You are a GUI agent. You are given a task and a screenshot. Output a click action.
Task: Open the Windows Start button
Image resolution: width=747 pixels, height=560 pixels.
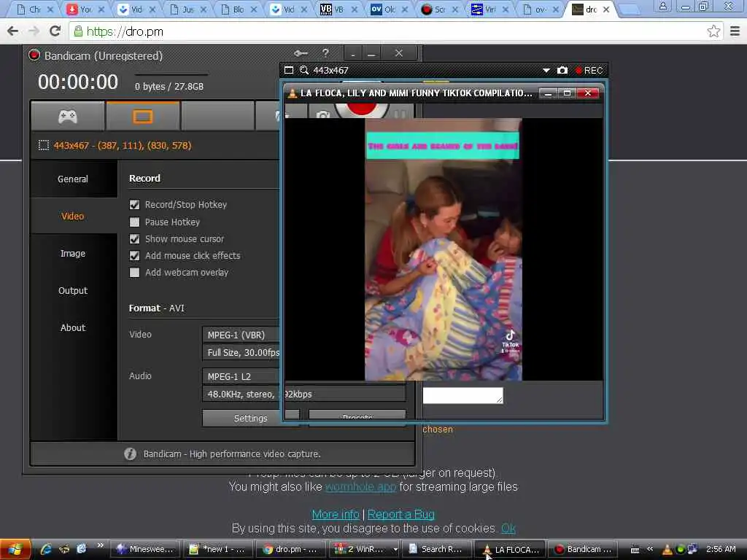point(15,549)
